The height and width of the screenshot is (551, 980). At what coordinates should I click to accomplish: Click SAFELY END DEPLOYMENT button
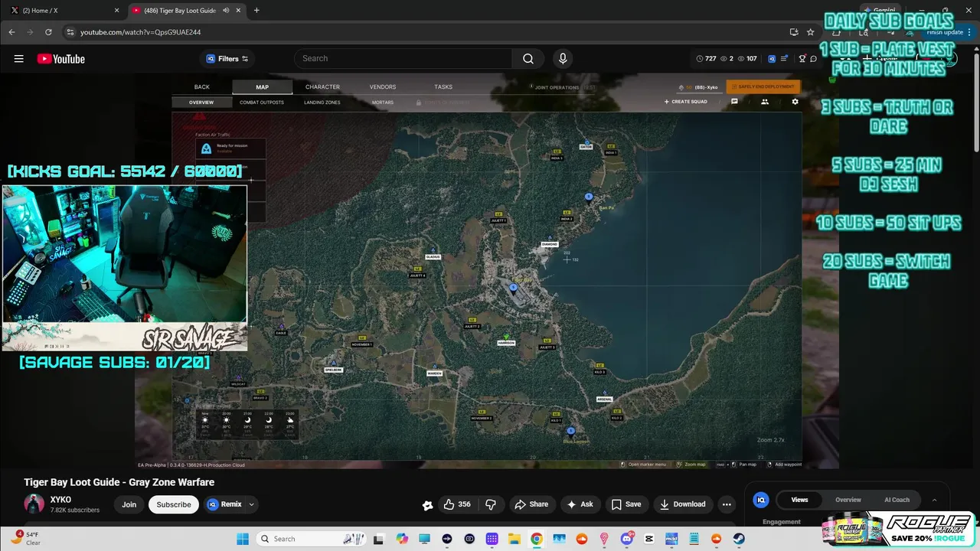point(763,87)
